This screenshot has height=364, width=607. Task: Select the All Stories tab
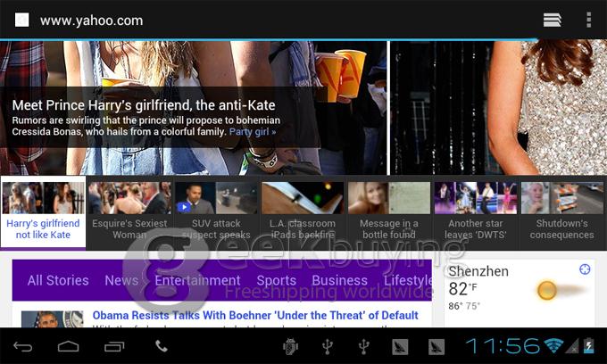click(x=58, y=280)
